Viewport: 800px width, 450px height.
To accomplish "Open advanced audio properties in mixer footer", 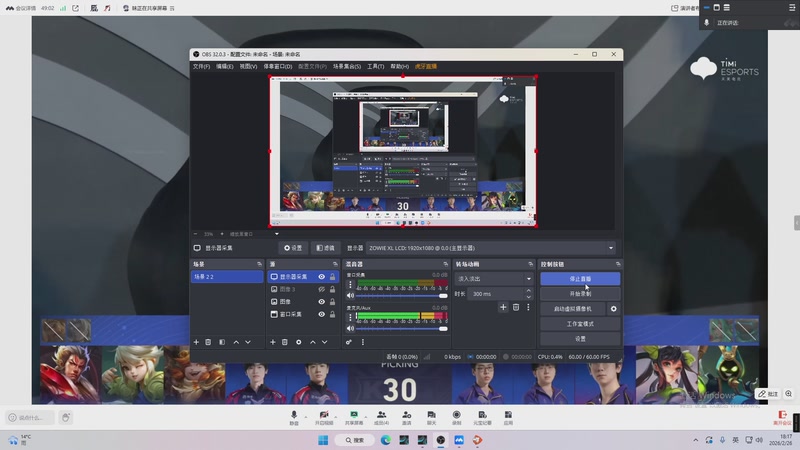I will click(349, 342).
